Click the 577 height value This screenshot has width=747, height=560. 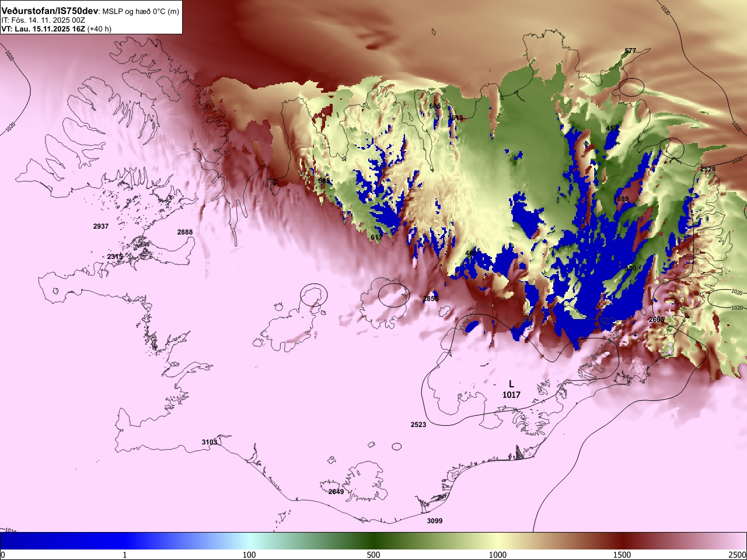[x=630, y=51]
